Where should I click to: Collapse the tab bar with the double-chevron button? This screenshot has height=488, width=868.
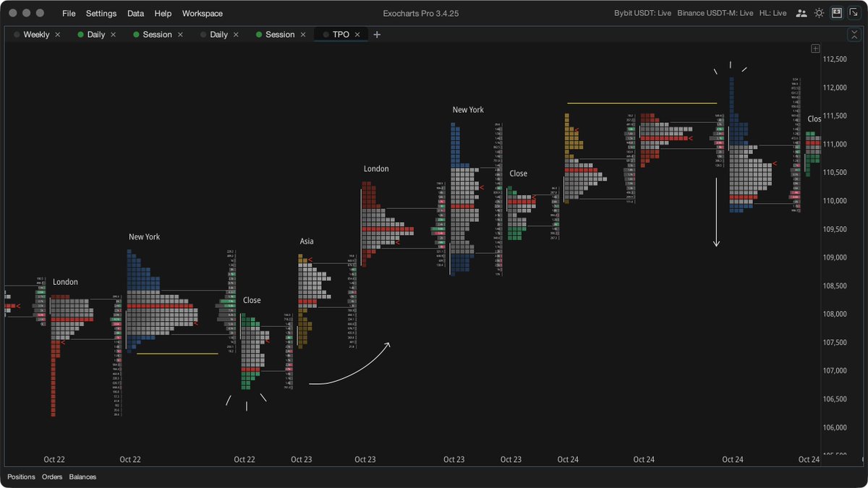[x=854, y=34]
